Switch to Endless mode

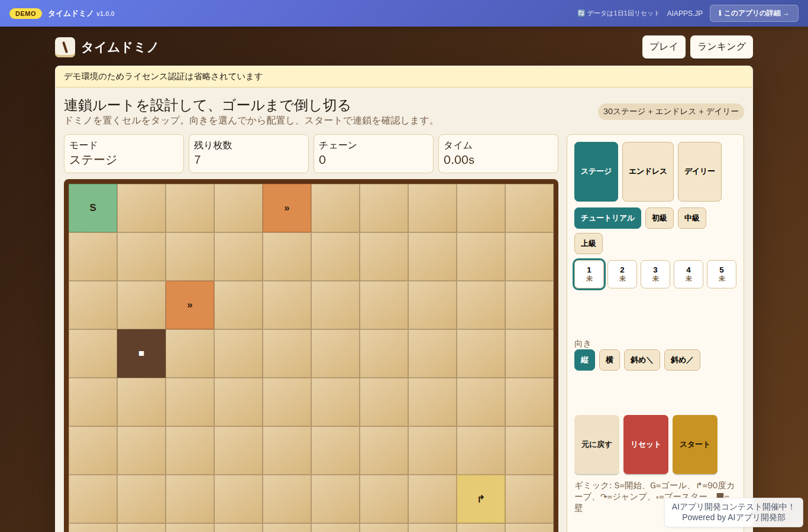(x=648, y=171)
